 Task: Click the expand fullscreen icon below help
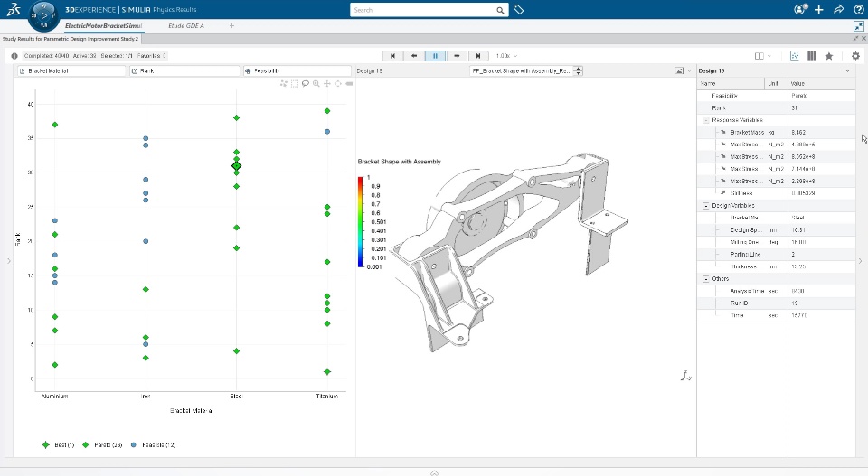coord(859,26)
